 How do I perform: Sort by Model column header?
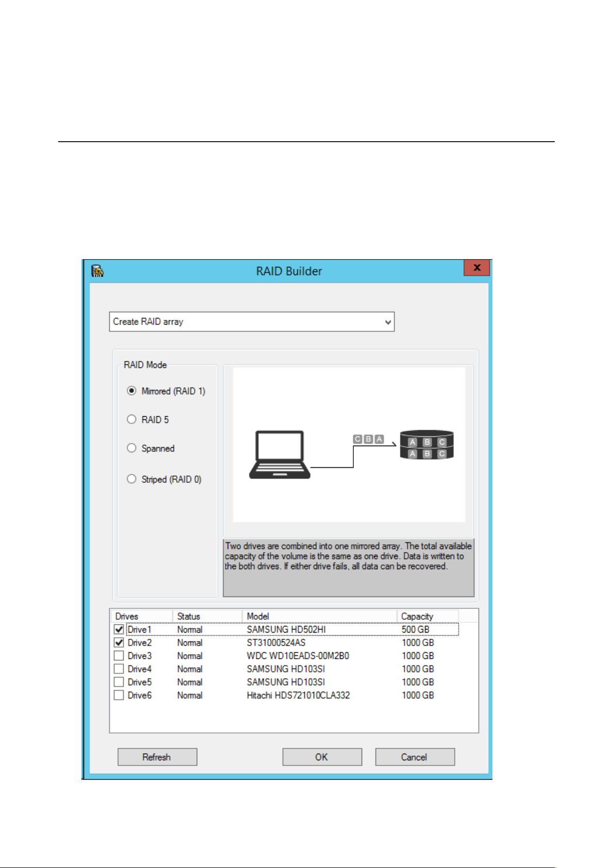coord(320,616)
